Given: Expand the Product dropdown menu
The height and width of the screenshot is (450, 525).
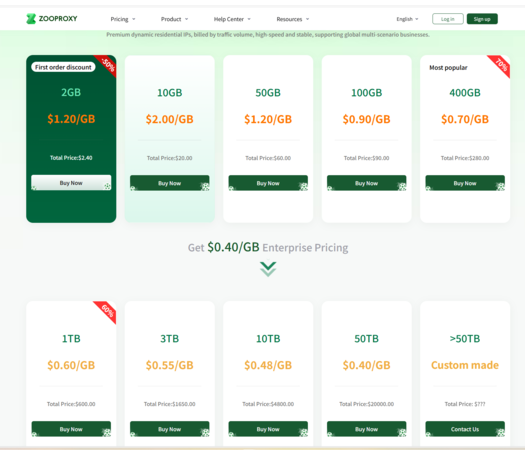Looking at the screenshot, I should pyautogui.click(x=174, y=19).
